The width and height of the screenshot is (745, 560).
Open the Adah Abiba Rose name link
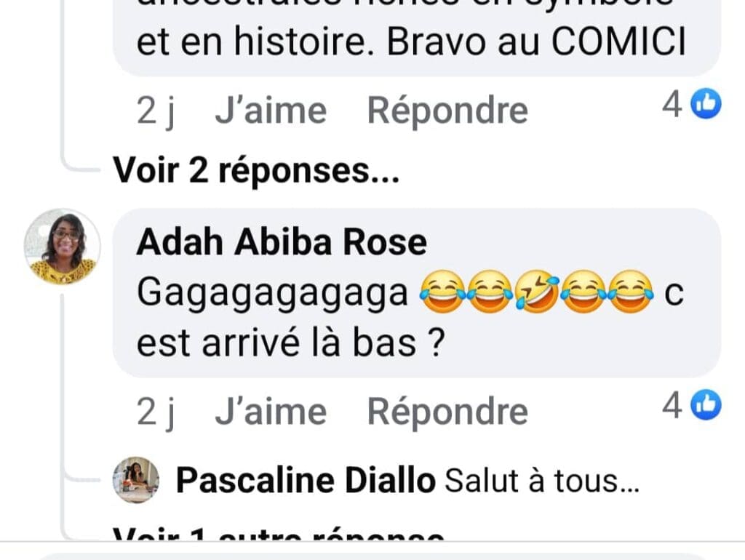point(282,242)
